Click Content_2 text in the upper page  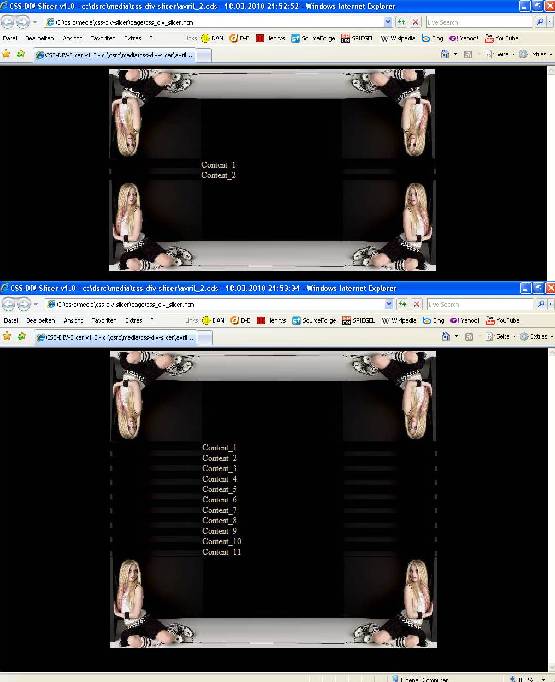tap(218, 175)
